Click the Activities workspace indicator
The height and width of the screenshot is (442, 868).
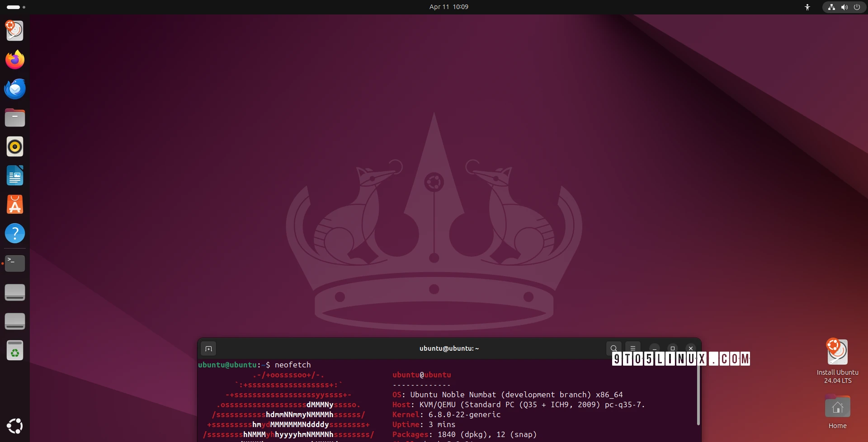(16, 7)
